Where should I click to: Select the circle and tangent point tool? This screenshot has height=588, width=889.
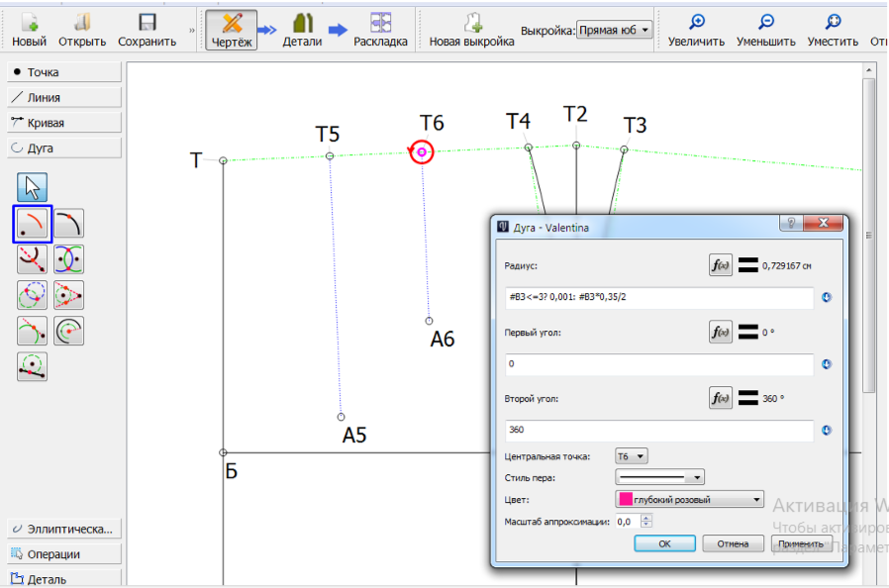68,295
